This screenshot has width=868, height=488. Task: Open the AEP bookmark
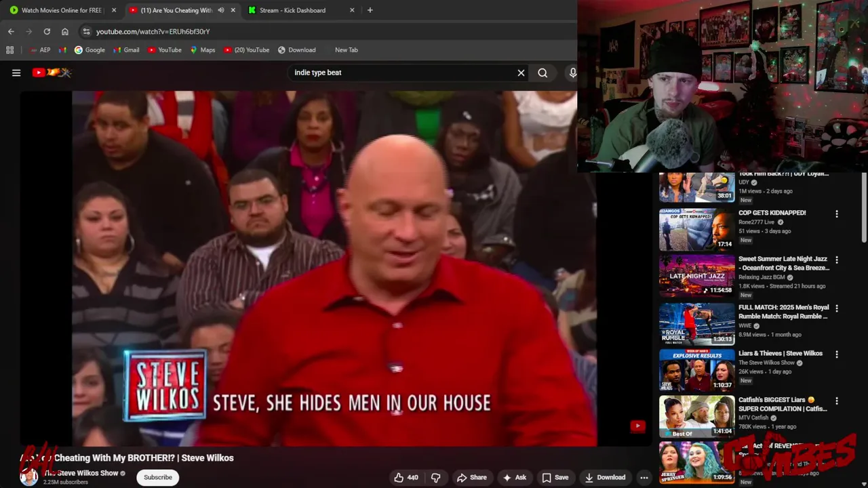coord(40,49)
